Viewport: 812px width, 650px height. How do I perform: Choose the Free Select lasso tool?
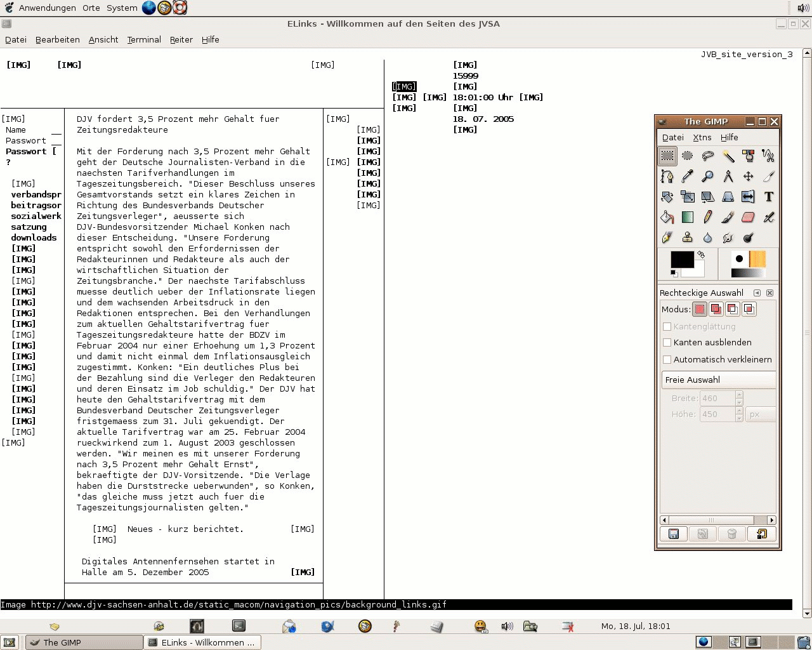(x=708, y=156)
